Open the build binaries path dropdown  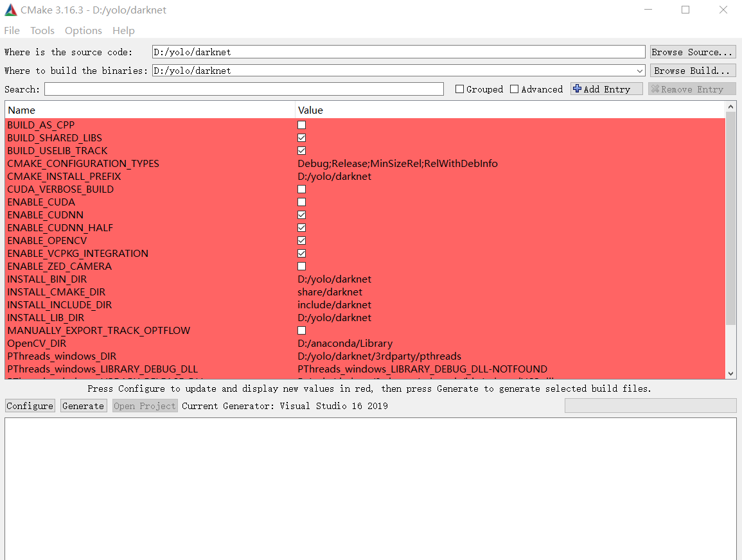[x=640, y=70]
